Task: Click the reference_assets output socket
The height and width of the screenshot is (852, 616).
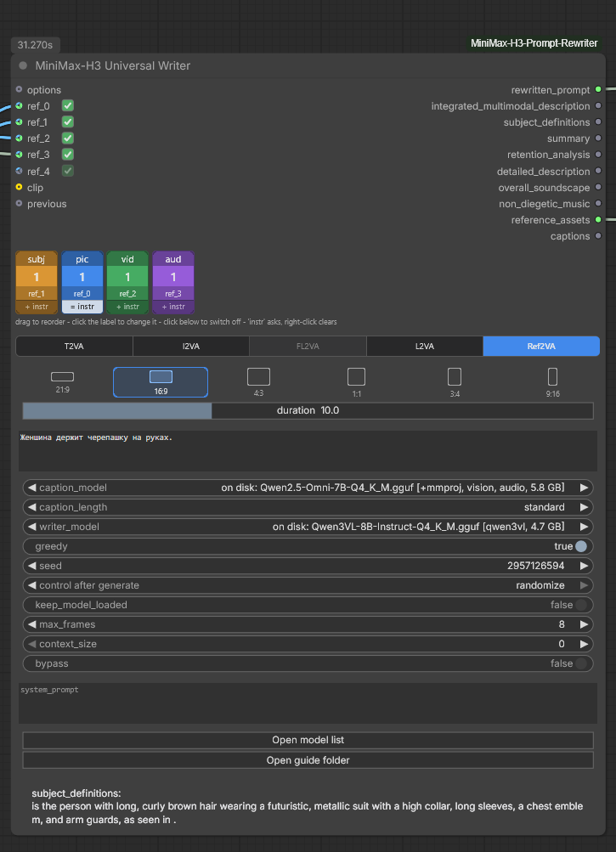Action: tap(598, 220)
